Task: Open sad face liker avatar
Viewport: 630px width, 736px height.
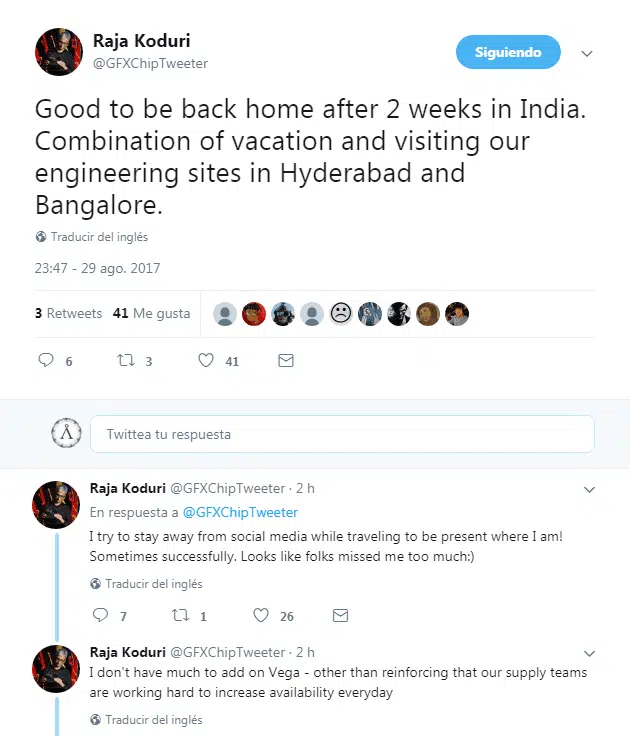Action: [x=341, y=313]
